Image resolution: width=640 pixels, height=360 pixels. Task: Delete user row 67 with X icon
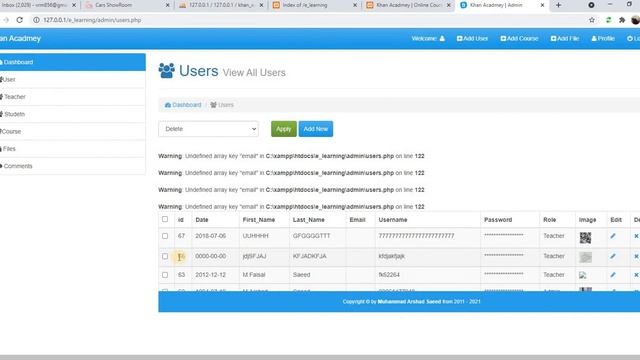coord(636,236)
